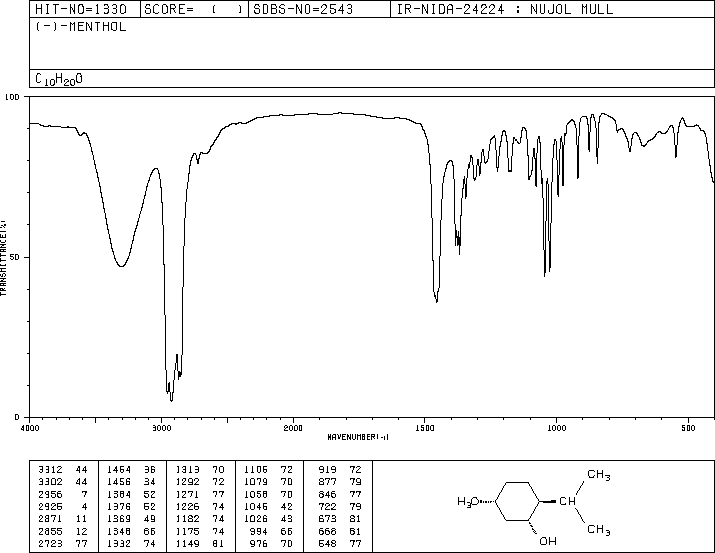Image resolution: width=715 pixels, height=553 pixels.
Task: Click the OH group in the structure
Action: click(x=548, y=541)
